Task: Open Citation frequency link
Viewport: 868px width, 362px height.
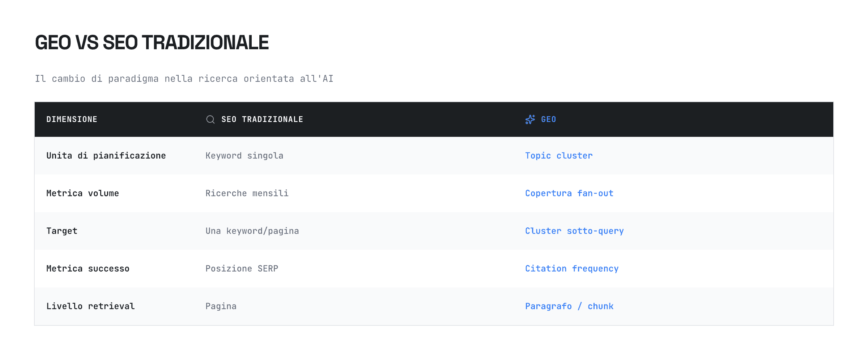Action: tap(571, 268)
